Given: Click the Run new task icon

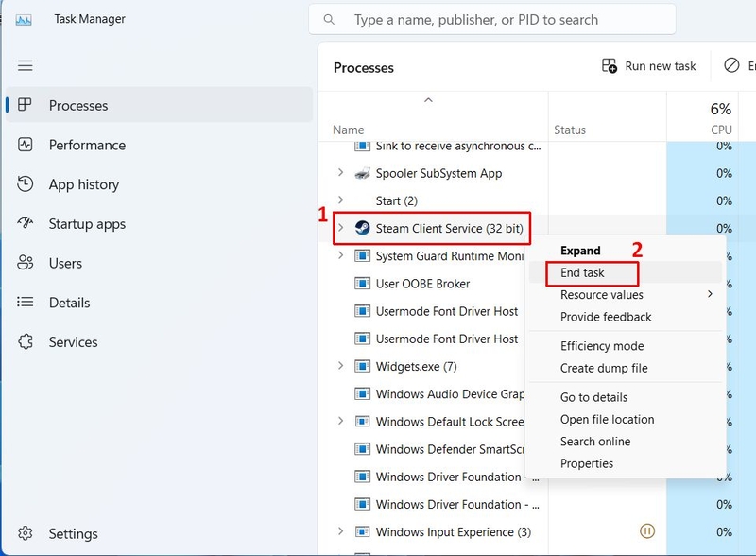Looking at the screenshot, I should click(x=610, y=65).
